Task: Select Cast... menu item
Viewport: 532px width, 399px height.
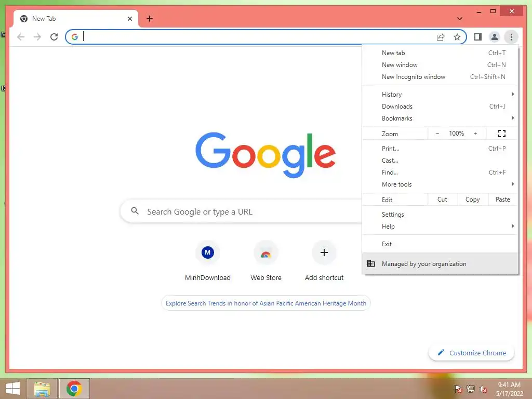Action: pos(440,161)
